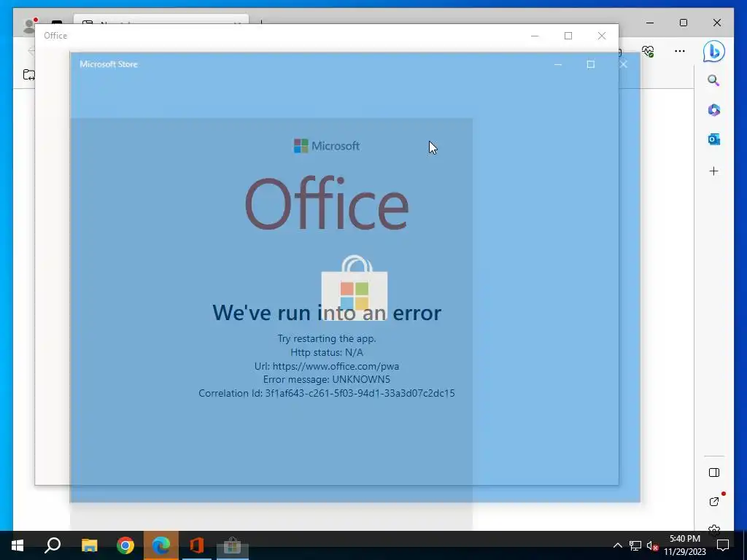Image resolution: width=747 pixels, height=560 pixels.
Task: Click the Microsoft Store shopping bag logo
Action: point(355,287)
